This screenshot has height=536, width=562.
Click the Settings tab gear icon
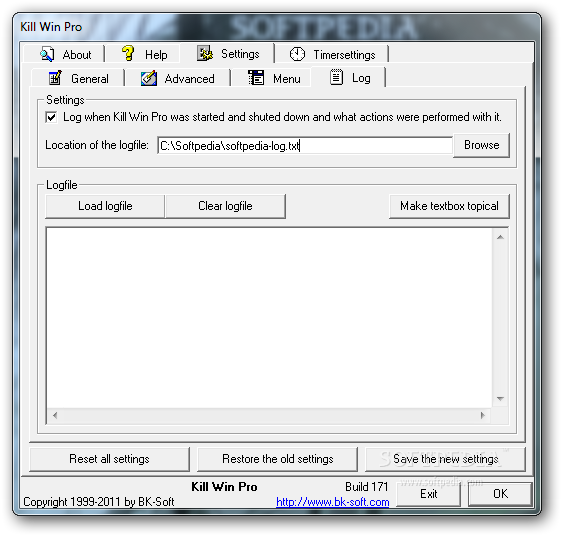[205, 53]
